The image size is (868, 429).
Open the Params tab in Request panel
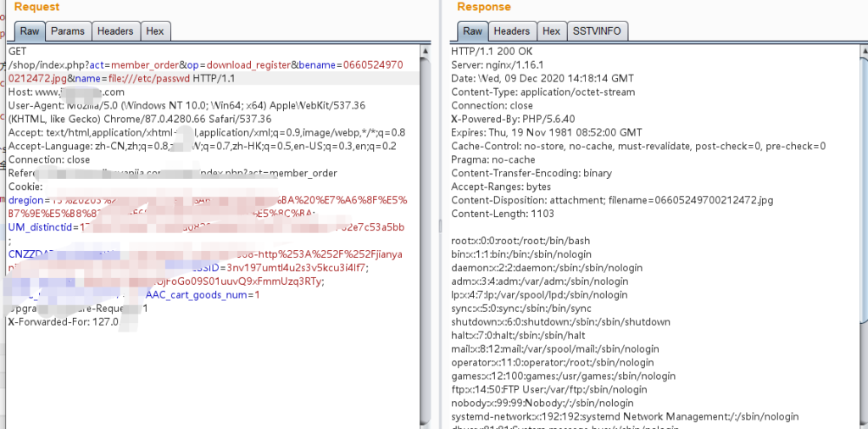[x=68, y=31]
